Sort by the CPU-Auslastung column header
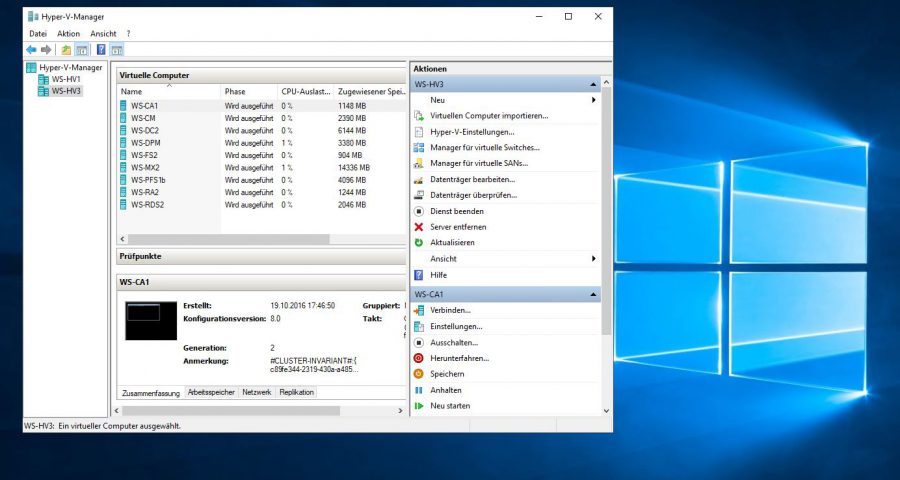Image resolution: width=900 pixels, height=480 pixels. (305, 91)
